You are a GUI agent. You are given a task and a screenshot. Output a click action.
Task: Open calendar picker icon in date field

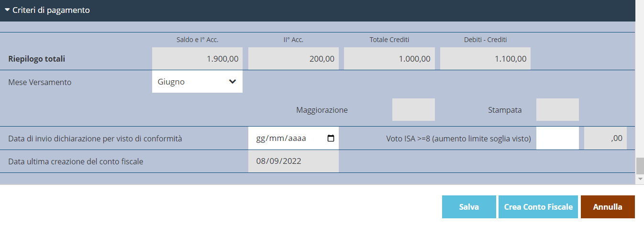click(331, 139)
